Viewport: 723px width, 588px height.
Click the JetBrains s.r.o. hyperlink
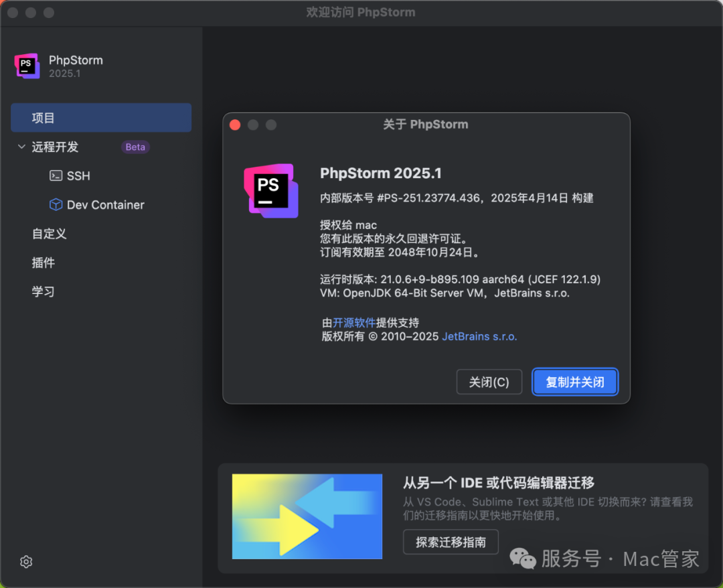tap(479, 336)
